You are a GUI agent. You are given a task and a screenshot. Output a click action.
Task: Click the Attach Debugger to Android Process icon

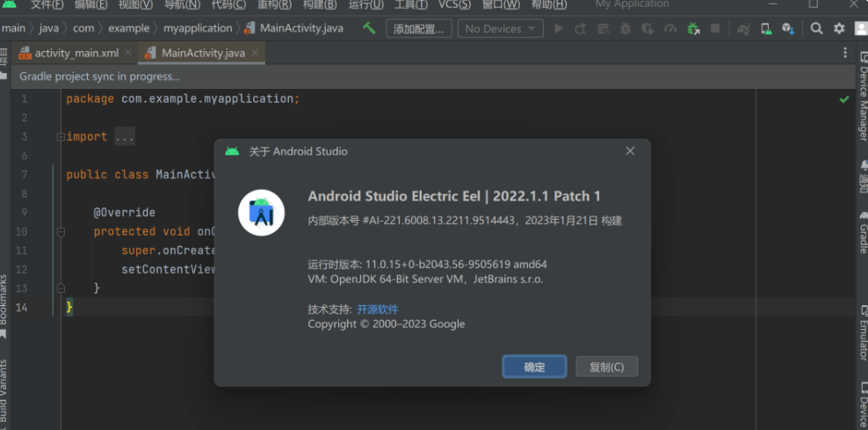click(x=693, y=28)
